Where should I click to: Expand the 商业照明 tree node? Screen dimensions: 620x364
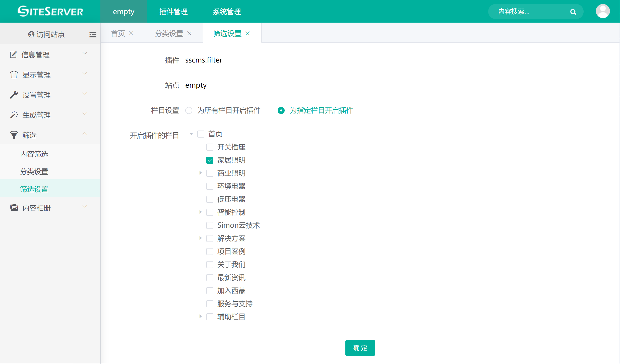[200, 173]
